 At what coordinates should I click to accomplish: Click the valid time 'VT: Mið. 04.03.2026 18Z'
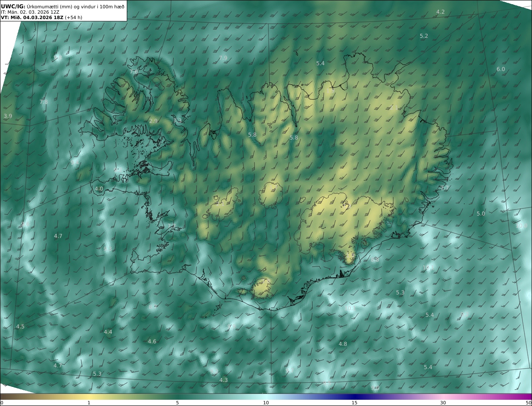(32, 17)
